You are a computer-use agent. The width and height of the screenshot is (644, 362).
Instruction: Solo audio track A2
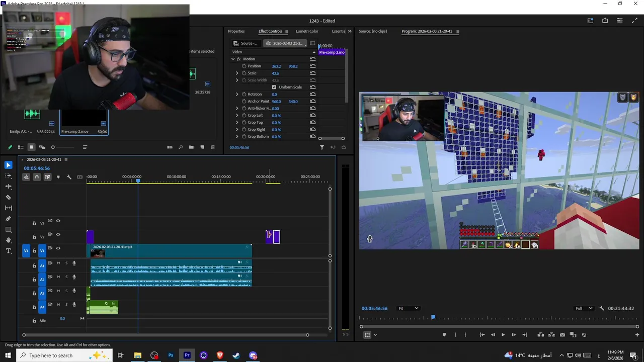(x=66, y=277)
